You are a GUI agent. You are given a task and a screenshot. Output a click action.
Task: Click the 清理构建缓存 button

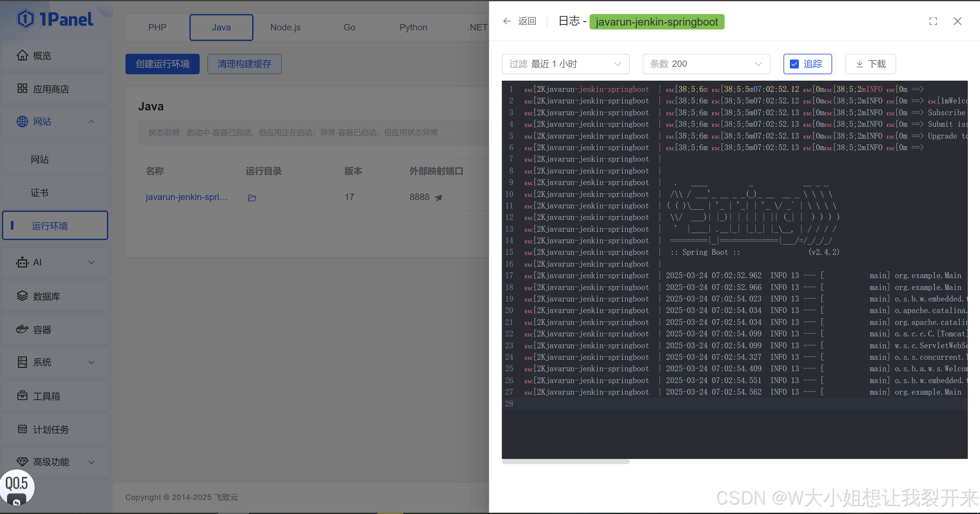tap(244, 64)
